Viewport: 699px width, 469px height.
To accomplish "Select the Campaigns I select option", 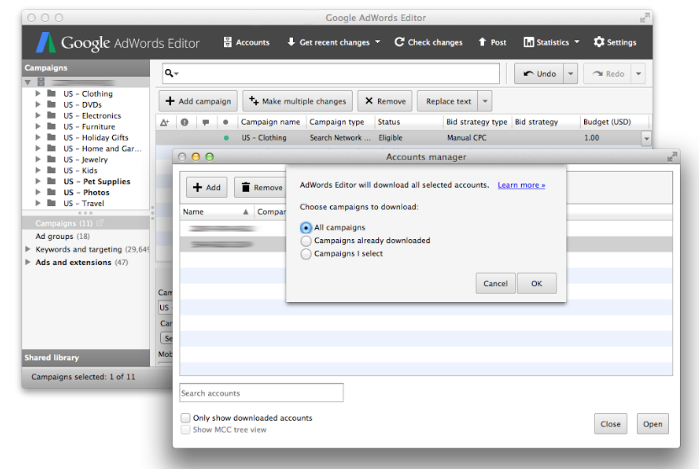I will 306,254.
